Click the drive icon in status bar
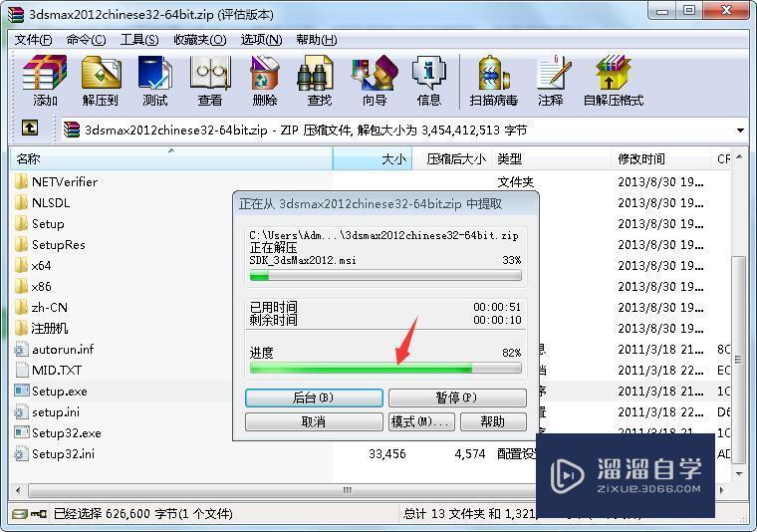This screenshot has width=757, height=532. click(20, 514)
